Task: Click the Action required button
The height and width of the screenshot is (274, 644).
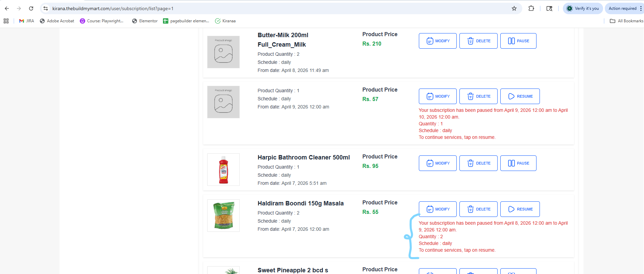Action: pyautogui.click(x=624, y=8)
